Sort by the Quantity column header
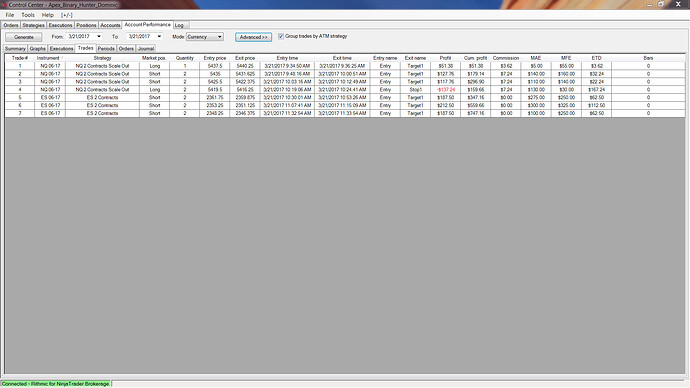The image size is (690, 388). point(184,58)
